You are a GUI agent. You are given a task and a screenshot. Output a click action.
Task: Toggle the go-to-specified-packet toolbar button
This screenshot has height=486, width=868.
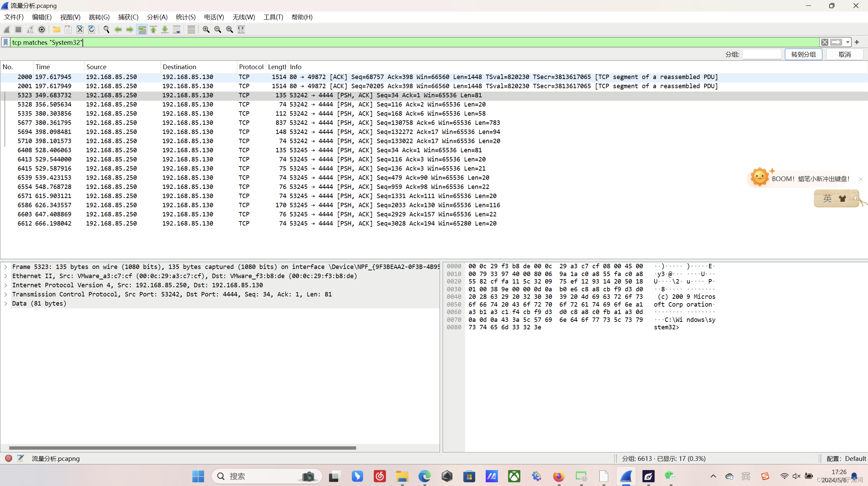click(142, 30)
